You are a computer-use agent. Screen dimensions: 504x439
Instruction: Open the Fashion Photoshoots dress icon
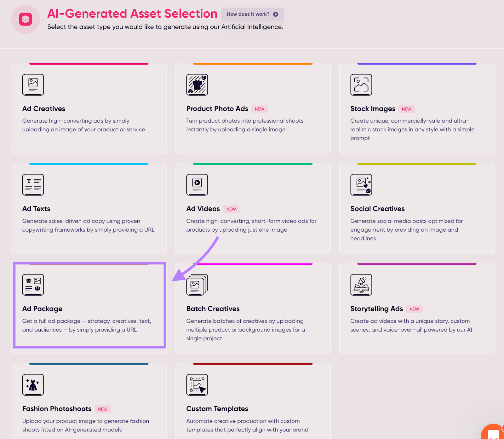pyautogui.click(x=33, y=384)
